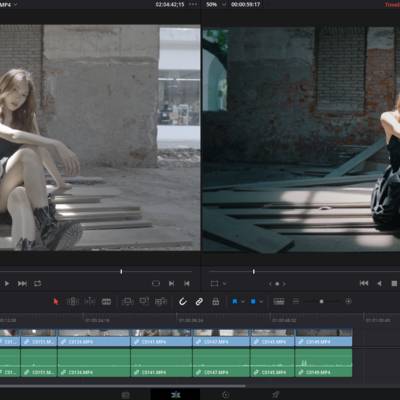400x400 pixels.
Task: Switch to the circular Color page tab
Action: point(225,395)
